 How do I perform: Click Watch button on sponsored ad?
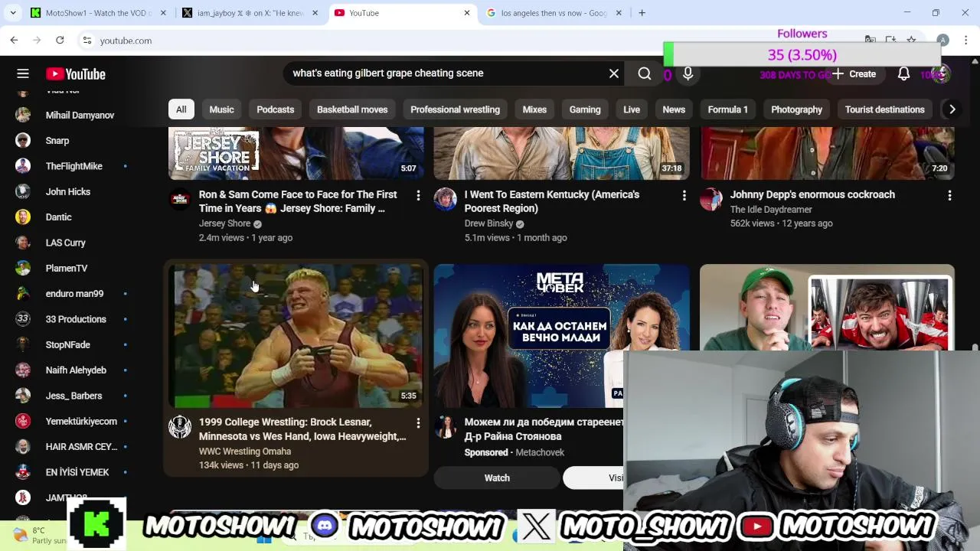[497, 478]
